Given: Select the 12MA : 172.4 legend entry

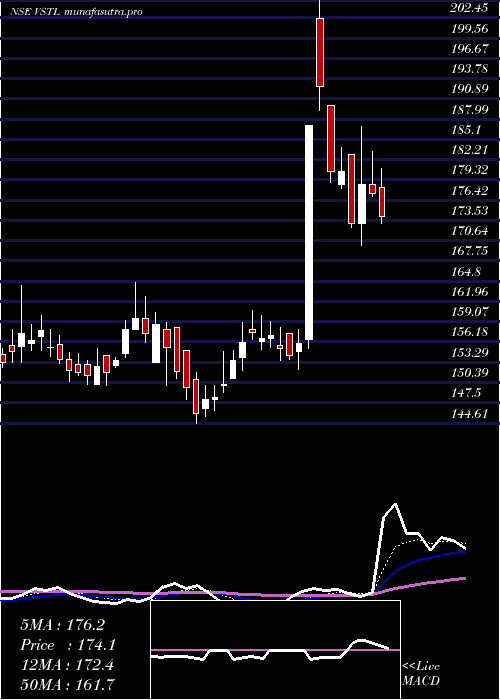Looking at the screenshot, I should click(67, 665).
